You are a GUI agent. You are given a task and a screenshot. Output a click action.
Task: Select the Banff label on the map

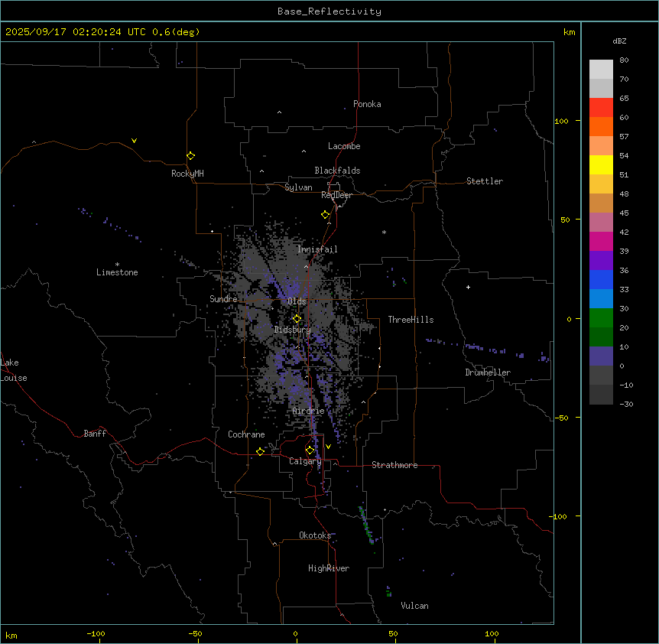pos(95,434)
